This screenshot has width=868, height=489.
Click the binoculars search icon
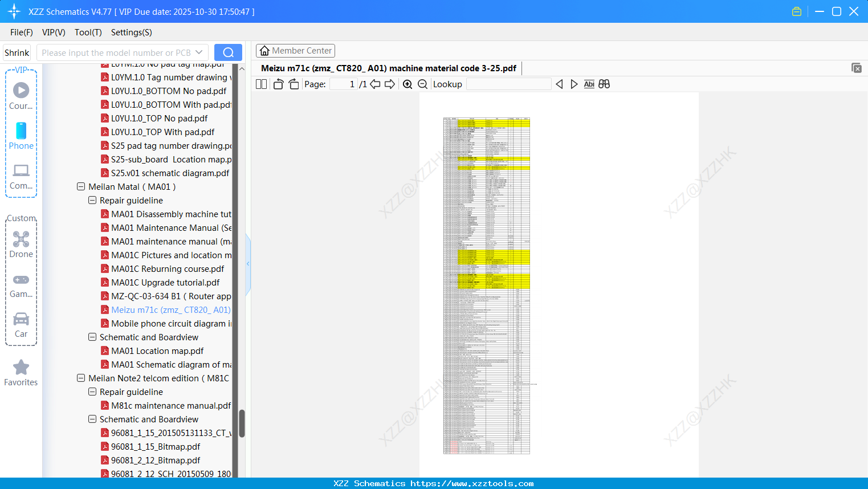click(604, 84)
